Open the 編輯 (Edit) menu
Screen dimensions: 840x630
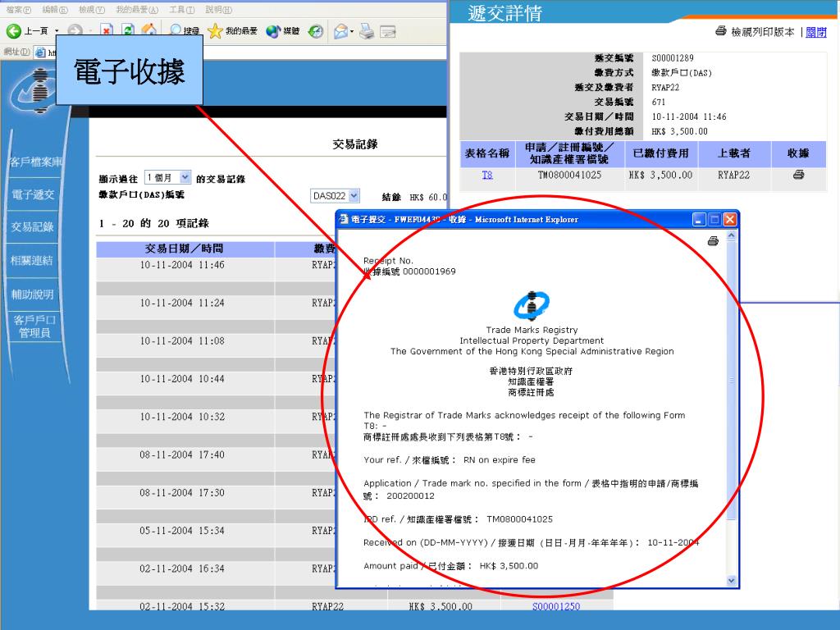(55, 10)
